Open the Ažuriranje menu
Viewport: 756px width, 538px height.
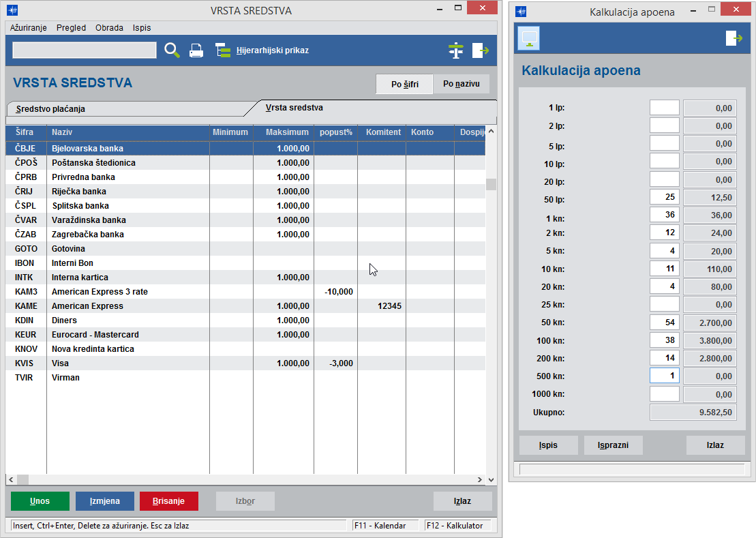tap(29, 27)
